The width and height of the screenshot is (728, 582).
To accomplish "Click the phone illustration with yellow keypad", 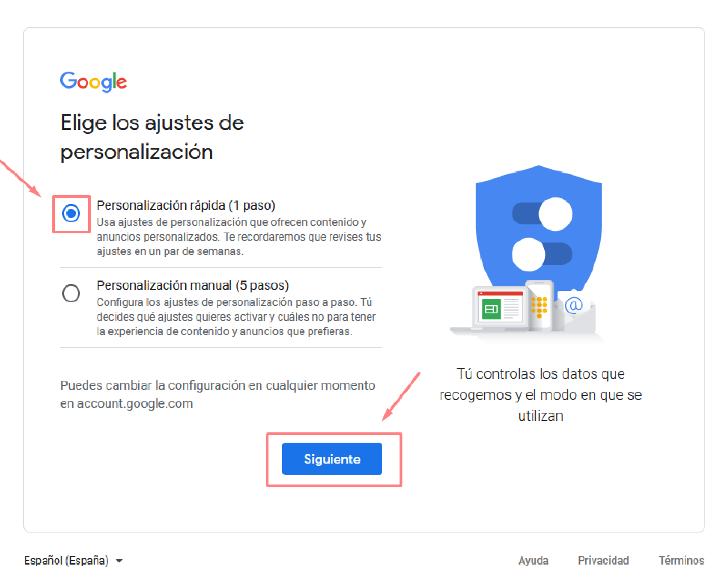I will click(540, 305).
